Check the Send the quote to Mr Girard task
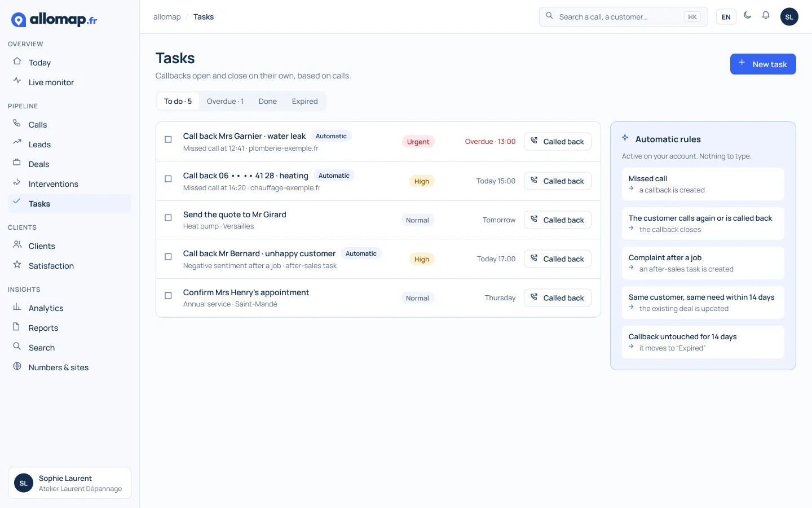812x508 pixels. 168,218
